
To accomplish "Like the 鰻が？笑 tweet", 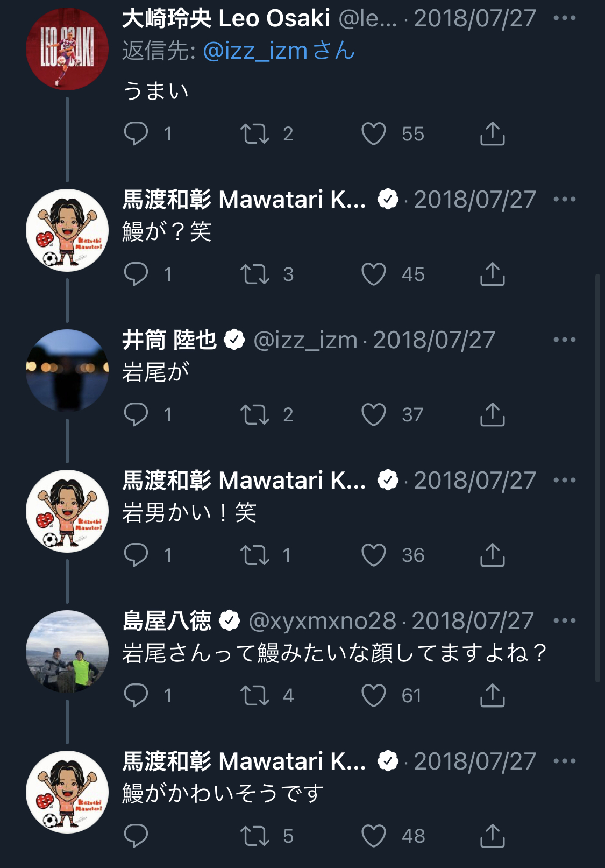I will coord(374,274).
